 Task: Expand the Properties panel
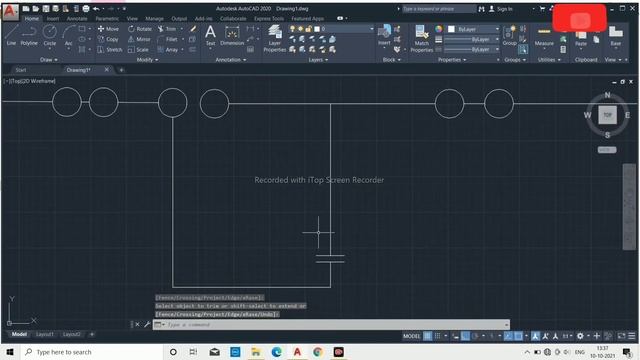tap(452, 60)
